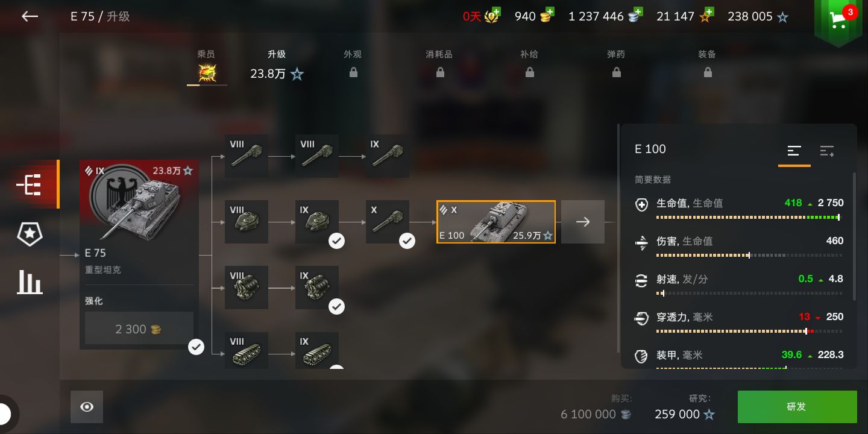Open the tech tree sidebar icon
The image size is (868, 434).
tap(29, 184)
